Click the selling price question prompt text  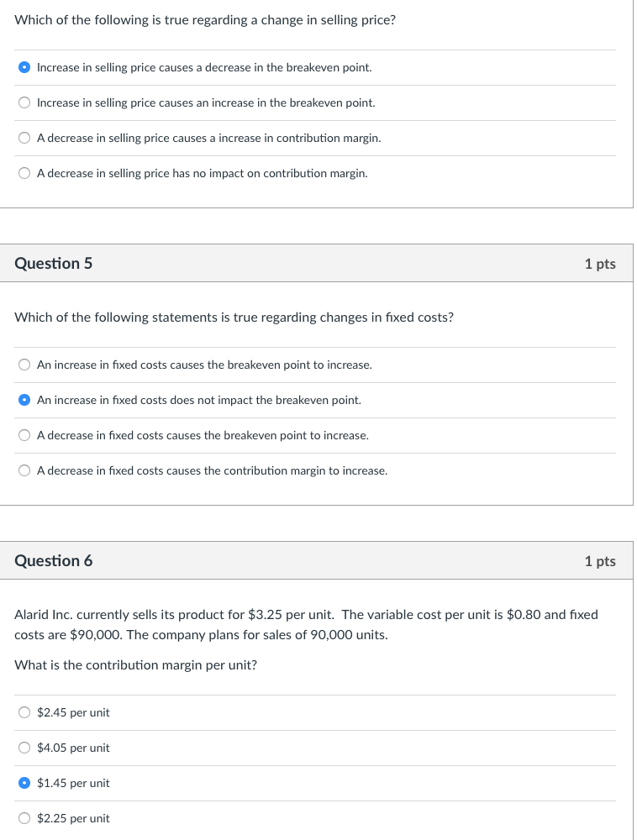pos(204,19)
